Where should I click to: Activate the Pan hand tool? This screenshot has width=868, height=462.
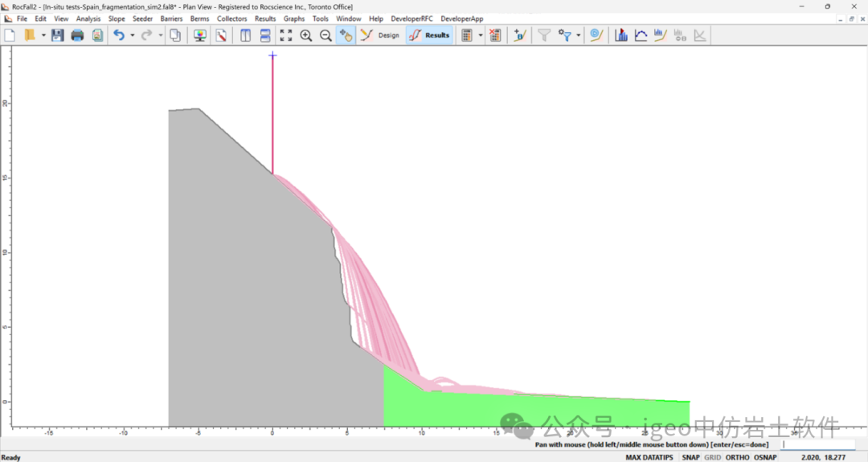click(346, 35)
